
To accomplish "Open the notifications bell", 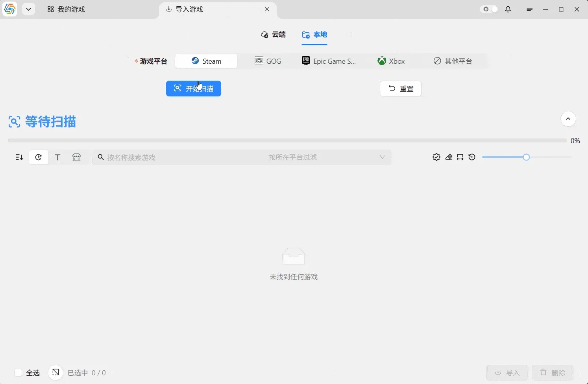I will 508,9.
